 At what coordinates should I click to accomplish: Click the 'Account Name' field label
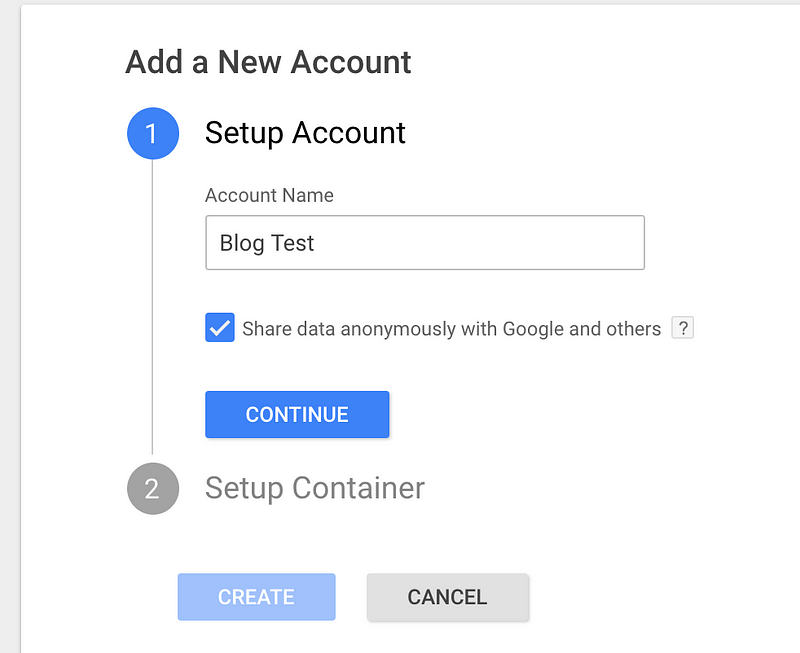[269, 195]
